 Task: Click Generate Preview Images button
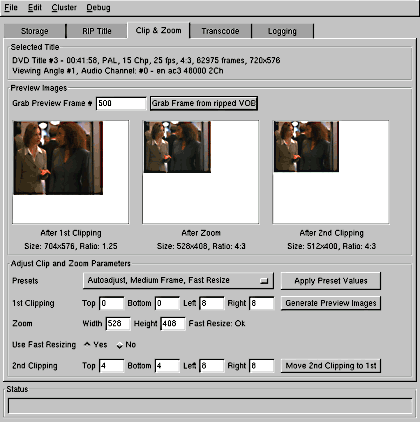(331, 303)
